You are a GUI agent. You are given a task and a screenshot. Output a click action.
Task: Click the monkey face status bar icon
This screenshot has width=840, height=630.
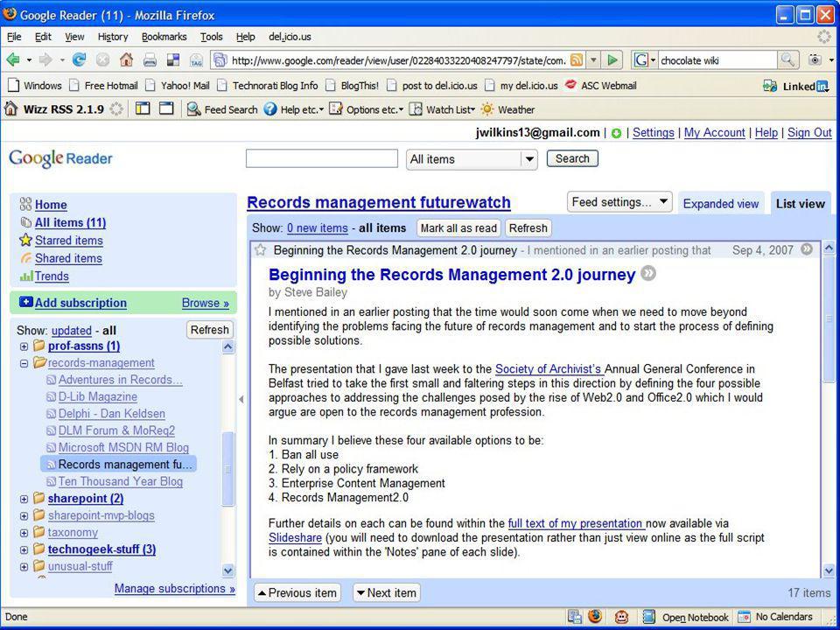[621, 617]
